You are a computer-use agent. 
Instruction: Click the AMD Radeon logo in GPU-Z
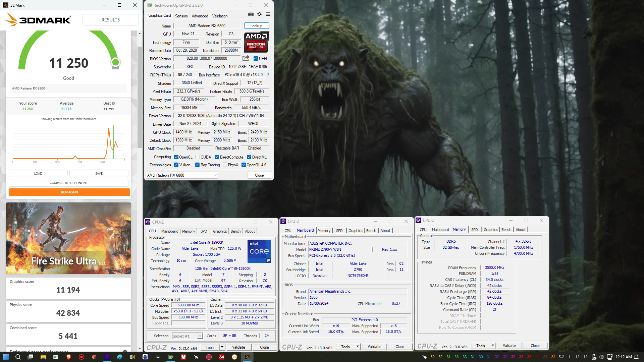point(257,42)
